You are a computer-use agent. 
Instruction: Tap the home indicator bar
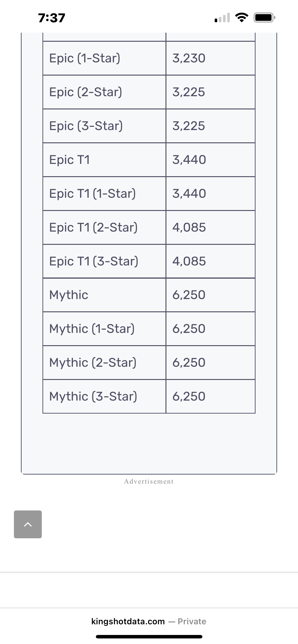(x=149, y=637)
